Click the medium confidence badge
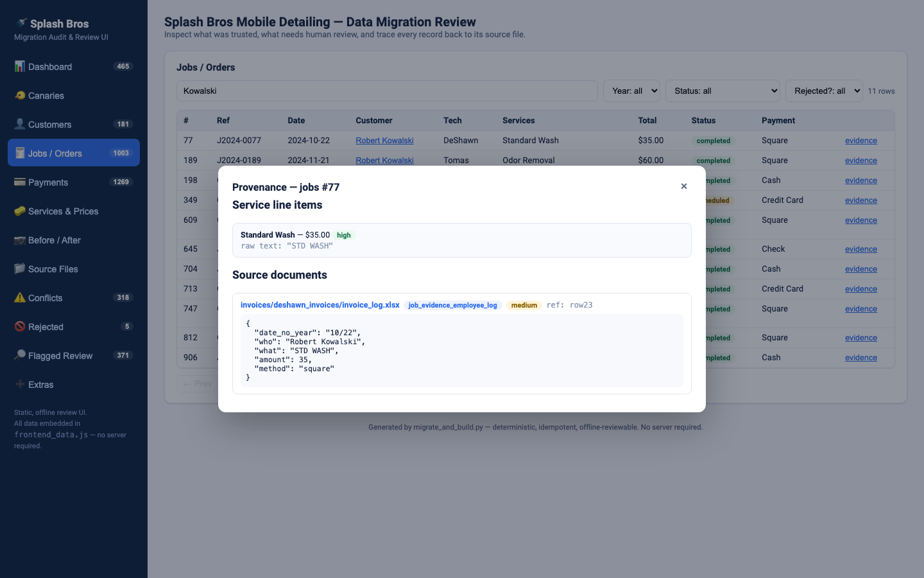 pos(524,305)
